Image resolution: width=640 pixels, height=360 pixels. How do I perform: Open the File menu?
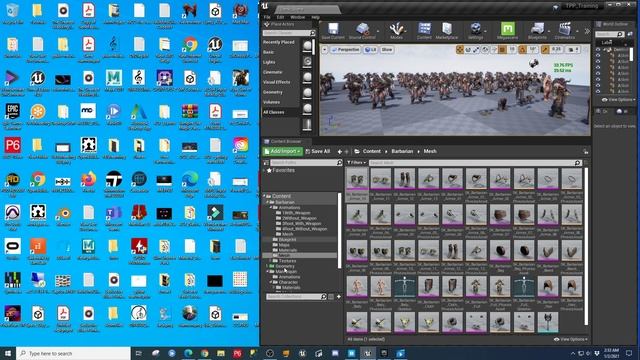[267, 17]
